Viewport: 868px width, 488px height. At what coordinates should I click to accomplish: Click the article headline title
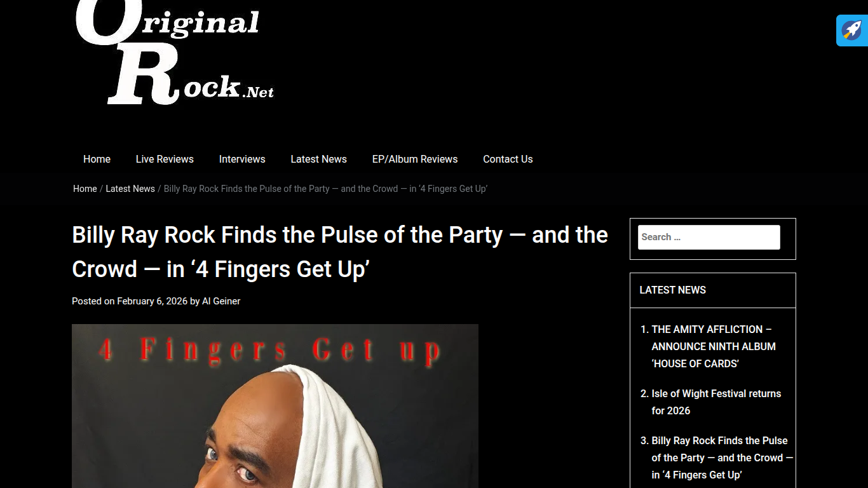(x=340, y=252)
